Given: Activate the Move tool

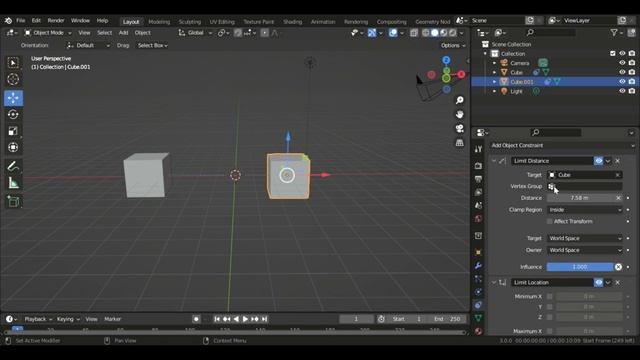Looking at the screenshot, I should pos(13,98).
